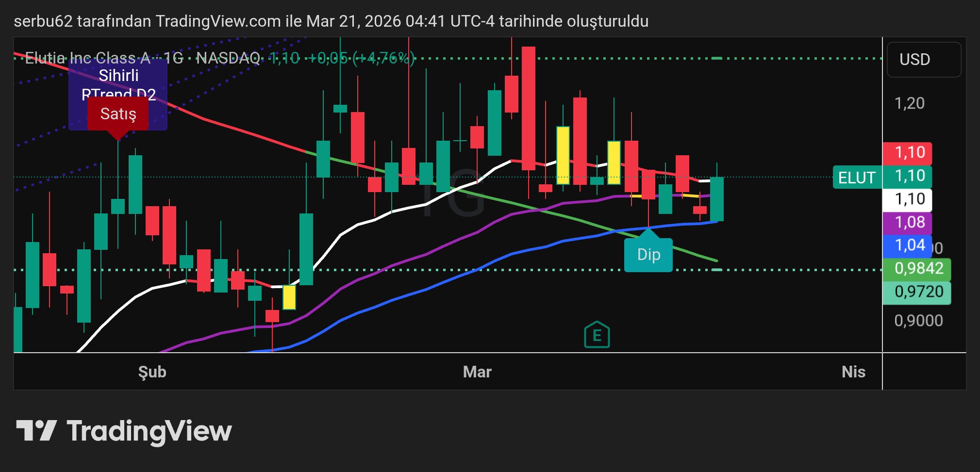Click the TradingView logo
Image resolution: width=980 pixels, height=472 pixels.
124,431
